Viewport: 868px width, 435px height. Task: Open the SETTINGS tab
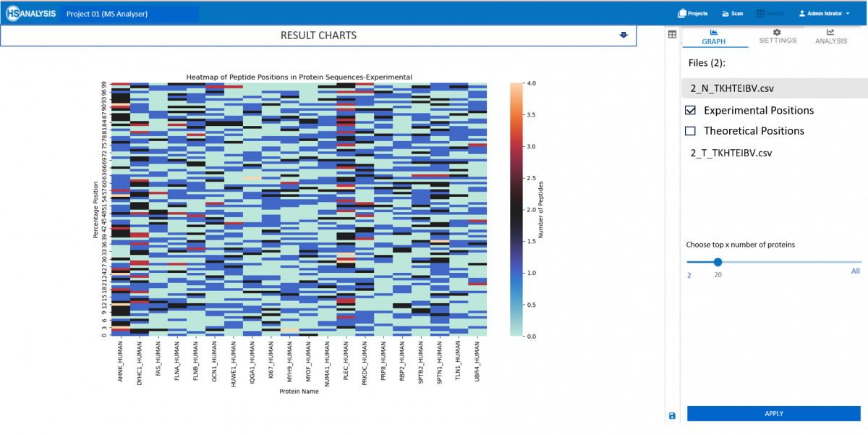coord(778,36)
